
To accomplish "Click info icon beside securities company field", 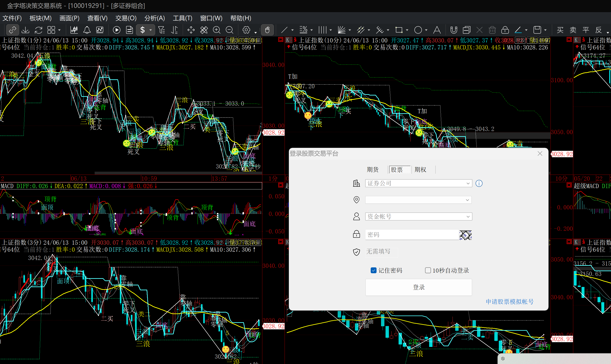I will click(479, 183).
